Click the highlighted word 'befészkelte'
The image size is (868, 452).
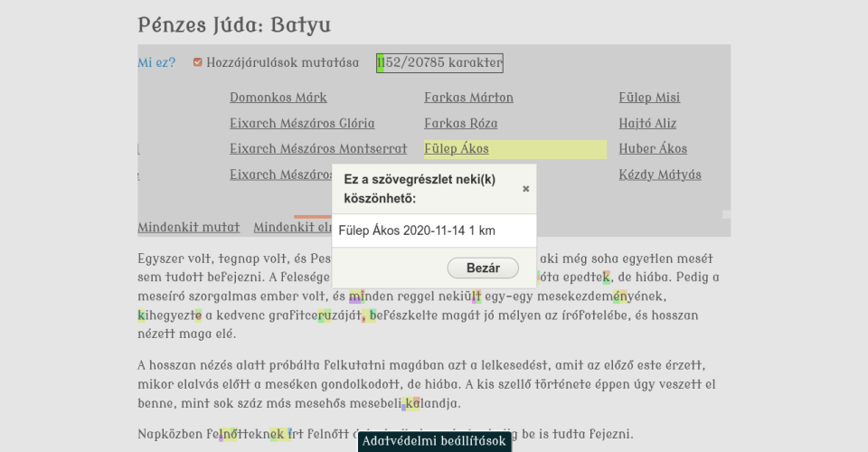(403, 315)
